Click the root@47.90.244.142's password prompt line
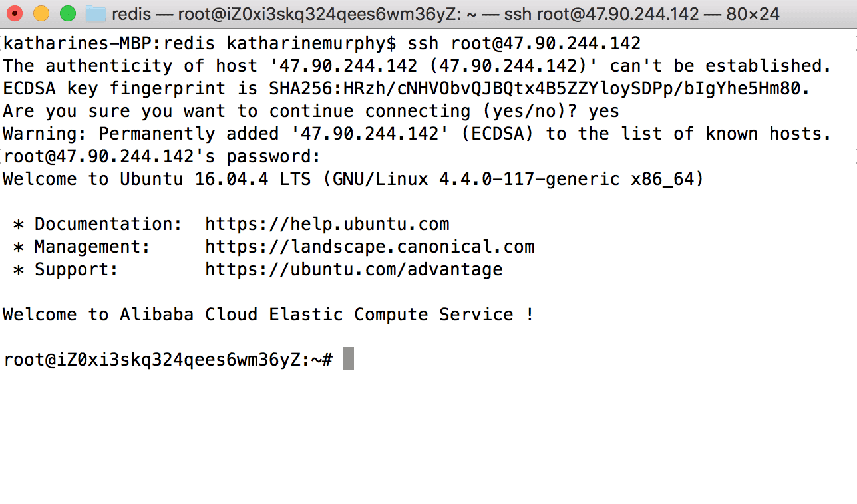The height and width of the screenshot is (504, 857). (x=162, y=156)
